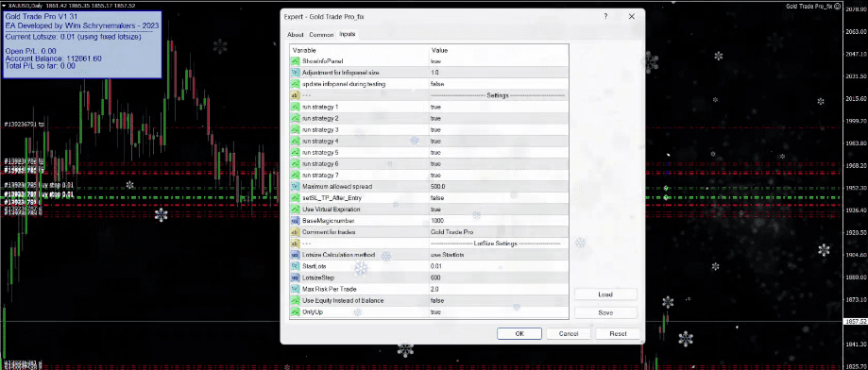Select the OnlyUp value 'true'
Screen dimensions: 868x370
coord(435,311)
